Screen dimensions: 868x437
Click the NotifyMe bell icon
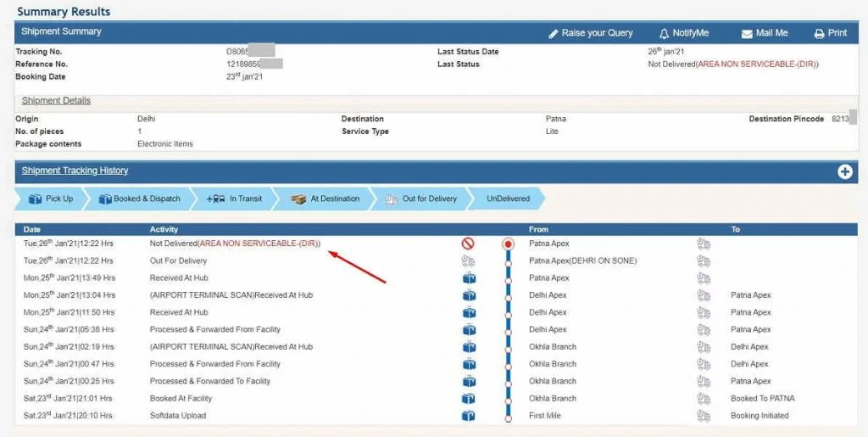pyautogui.click(x=665, y=34)
